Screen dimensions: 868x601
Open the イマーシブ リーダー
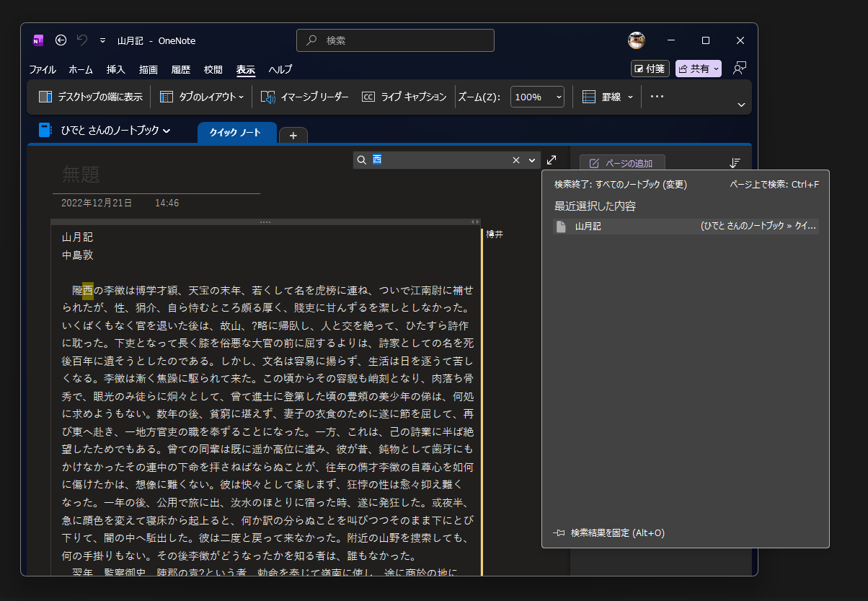304,96
